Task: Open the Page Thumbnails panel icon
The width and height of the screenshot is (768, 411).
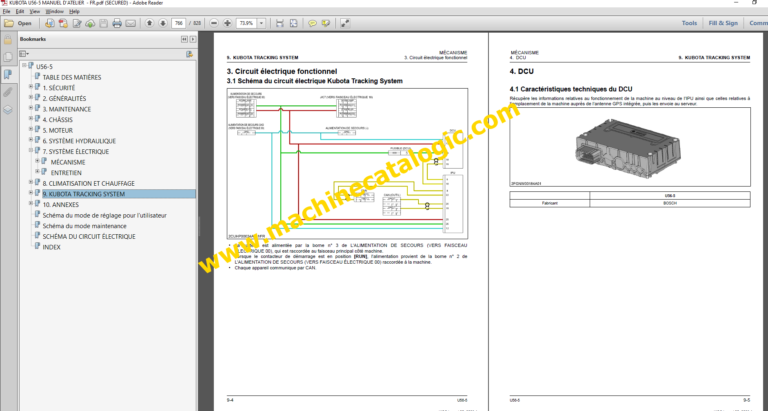Action: click(8, 57)
